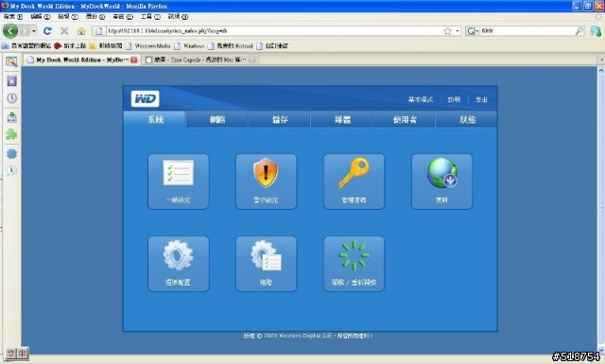Open the address bar history dropdown arrow

pos(458,31)
